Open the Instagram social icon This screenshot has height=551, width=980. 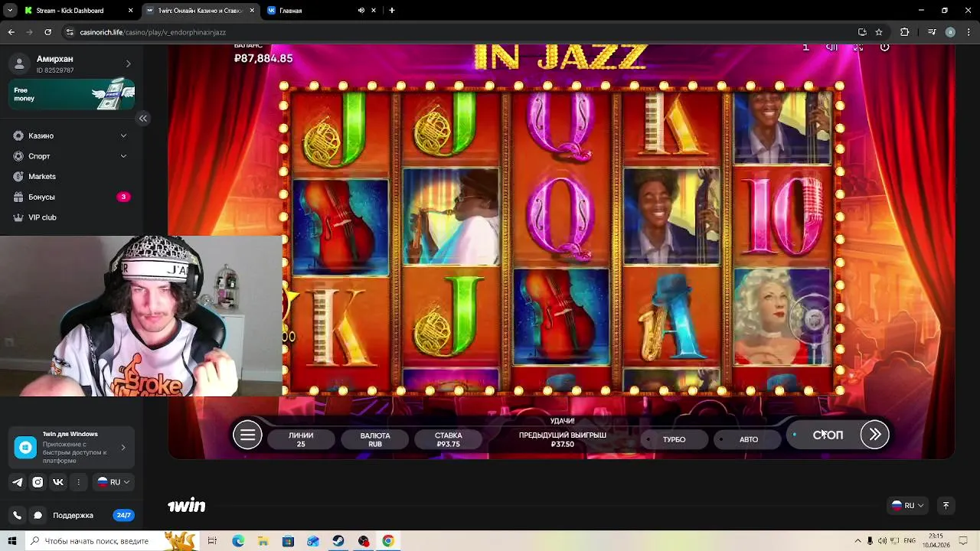[38, 482]
